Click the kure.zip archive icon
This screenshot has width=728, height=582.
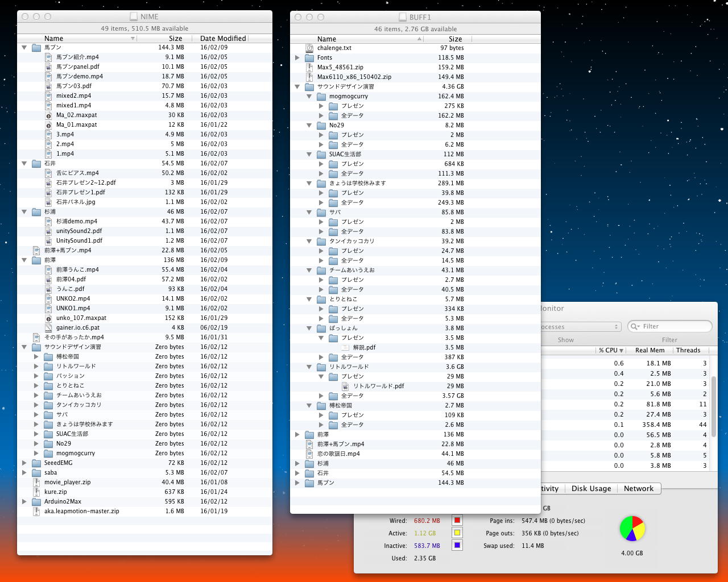coord(36,492)
